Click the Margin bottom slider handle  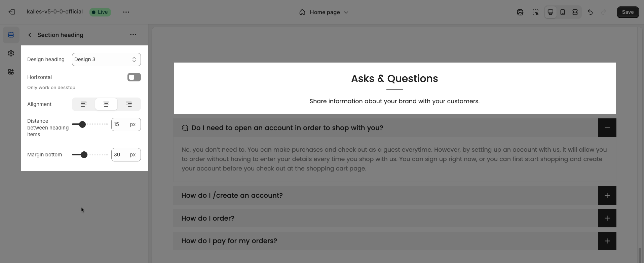[x=84, y=155]
